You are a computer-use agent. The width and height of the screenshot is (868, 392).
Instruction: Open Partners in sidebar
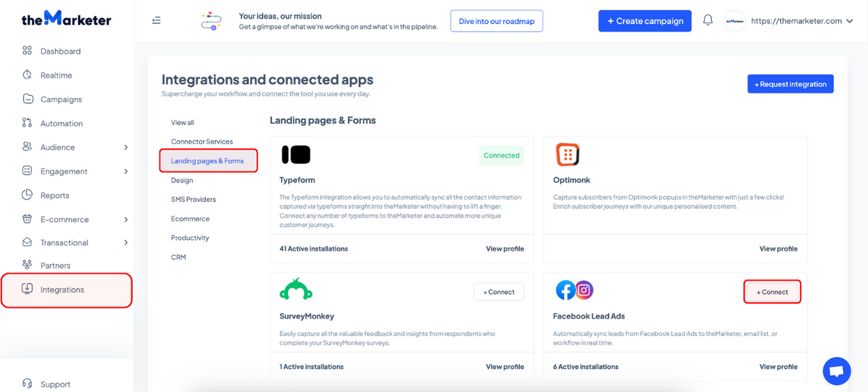pyautogui.click(x=56, y=266)
